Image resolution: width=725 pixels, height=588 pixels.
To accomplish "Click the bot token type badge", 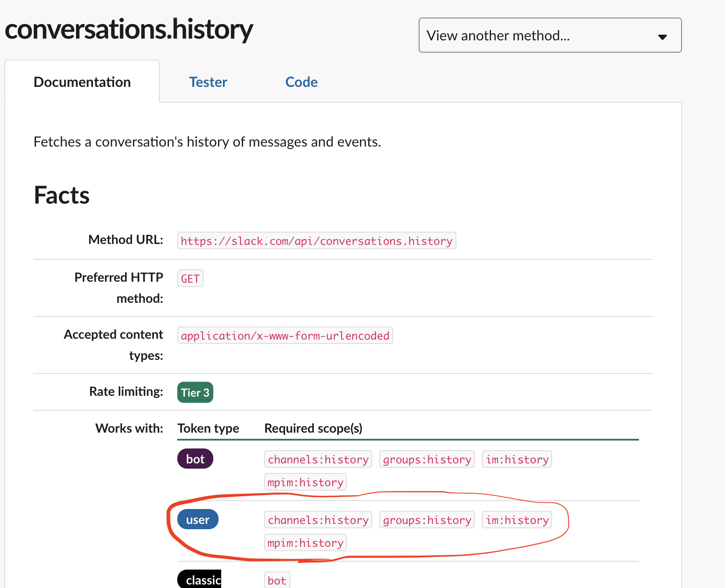I will tap(195, 459).
